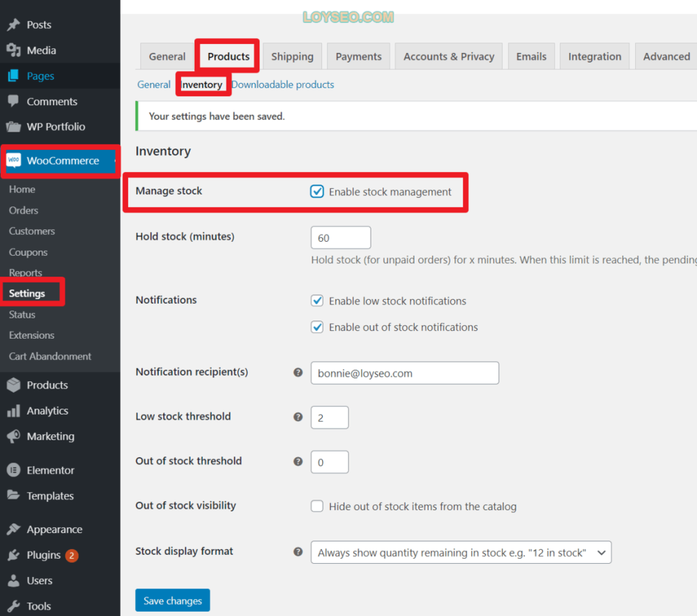Viewport: 697px width, 616px height.
Task: Open the Shipping settings tab
Action: 293,56
